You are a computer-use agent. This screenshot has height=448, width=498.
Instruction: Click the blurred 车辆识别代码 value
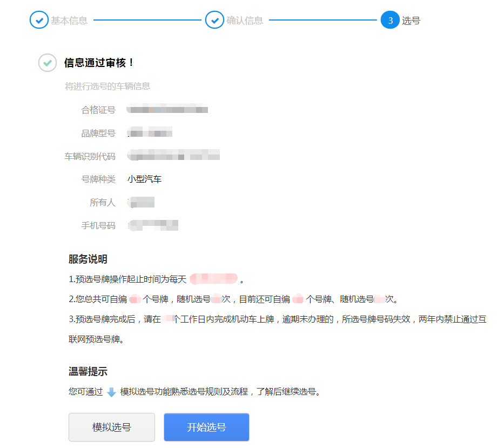coord(173,156)
